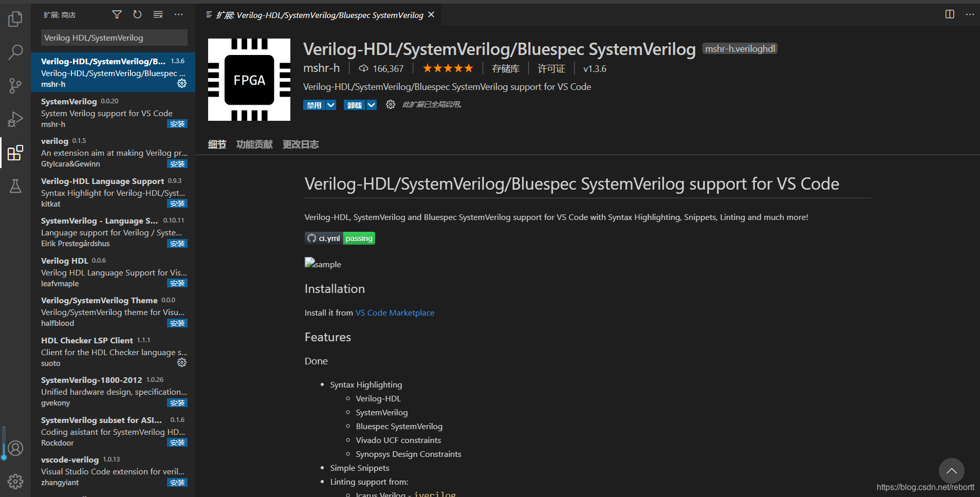
Task: Click the Vivado UCF constraints bullet
Action: click(x=398, y=440)
